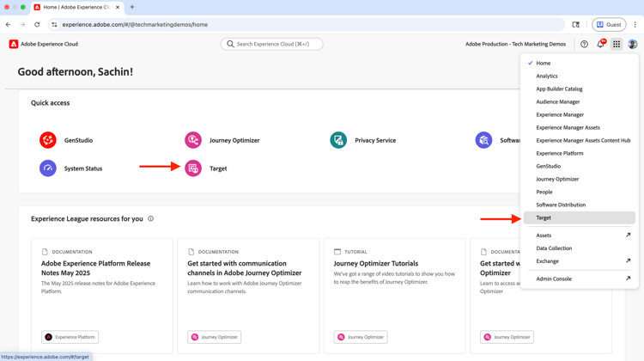644x361 pixels.
Task: Click the Quick access heading text
Action: (50, 103)
